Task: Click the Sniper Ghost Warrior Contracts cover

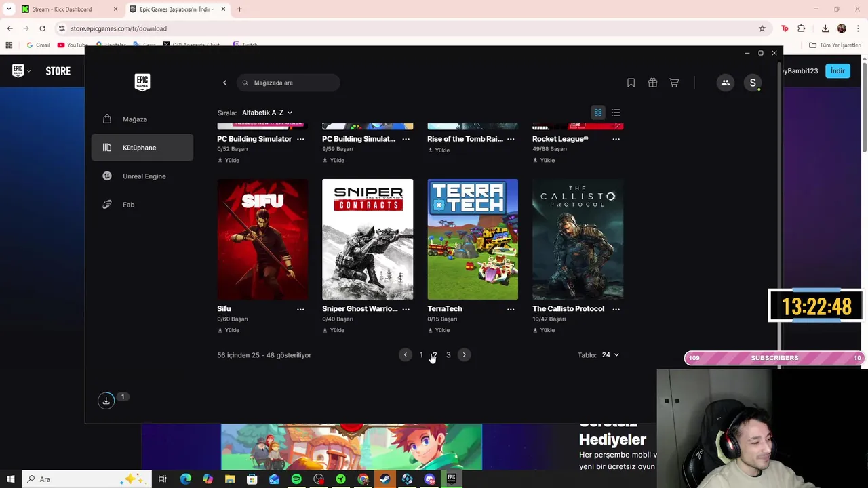Action: [368, 239]
